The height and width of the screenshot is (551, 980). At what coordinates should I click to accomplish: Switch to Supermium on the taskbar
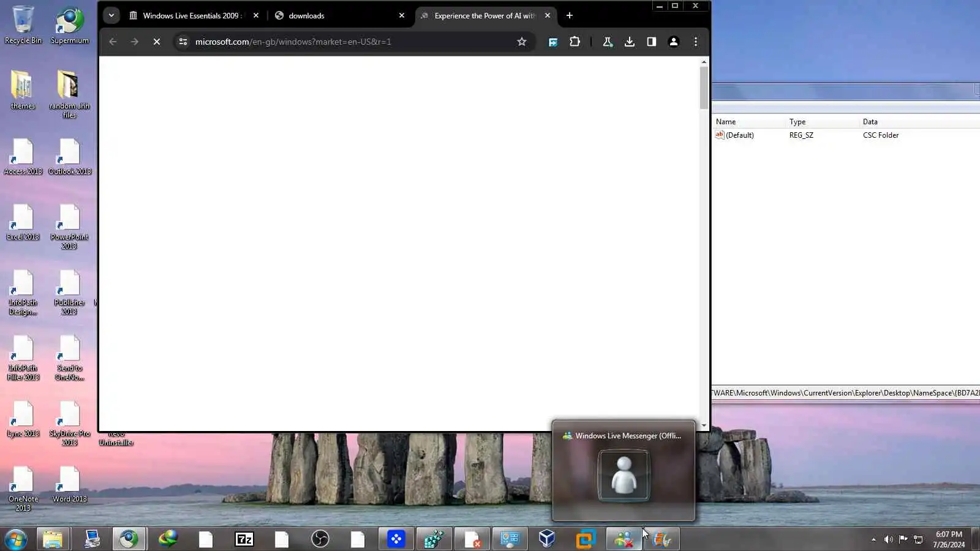[129, 539]
